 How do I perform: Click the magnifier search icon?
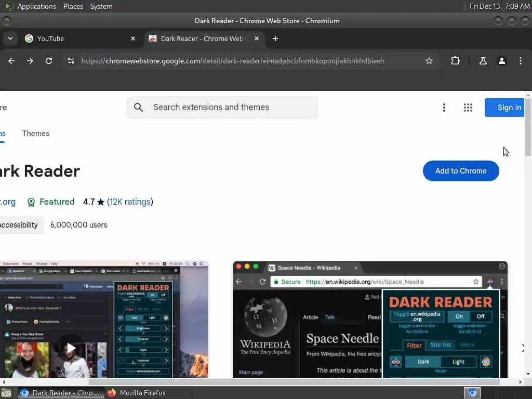click(x=138, y=108)
